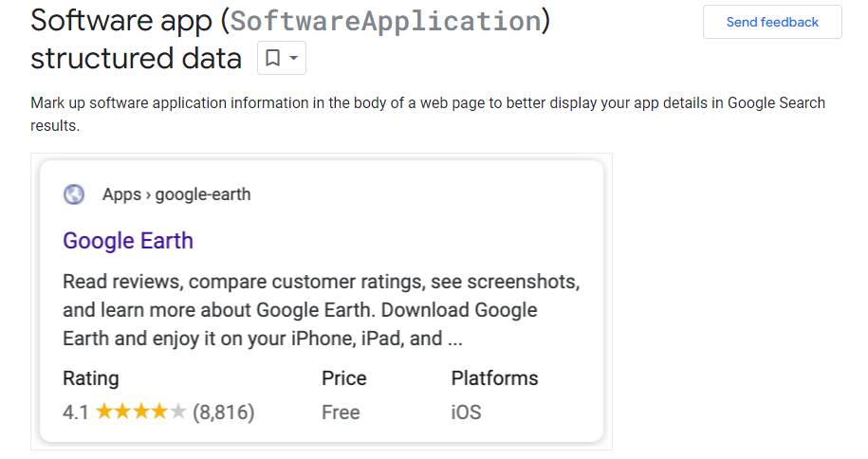This screenshot has height=459, width=868.
Task: Click the SoftwareApplication code text in heading
Action: tap(385, 21)
